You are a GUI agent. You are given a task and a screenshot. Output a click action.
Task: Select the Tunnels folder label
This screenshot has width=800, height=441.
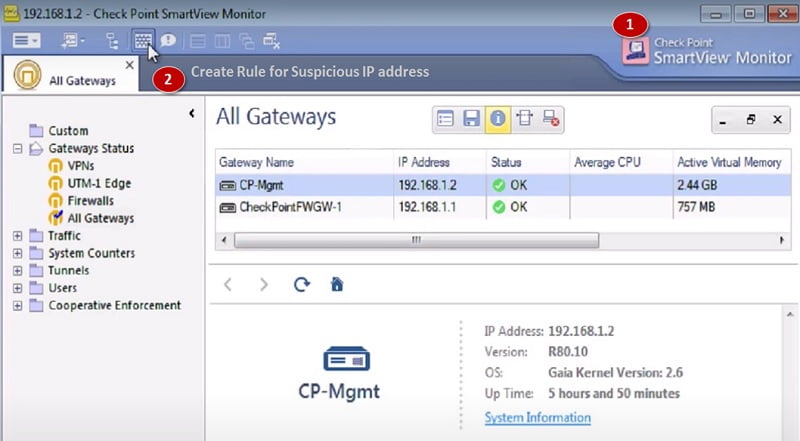tap(68, 271)
